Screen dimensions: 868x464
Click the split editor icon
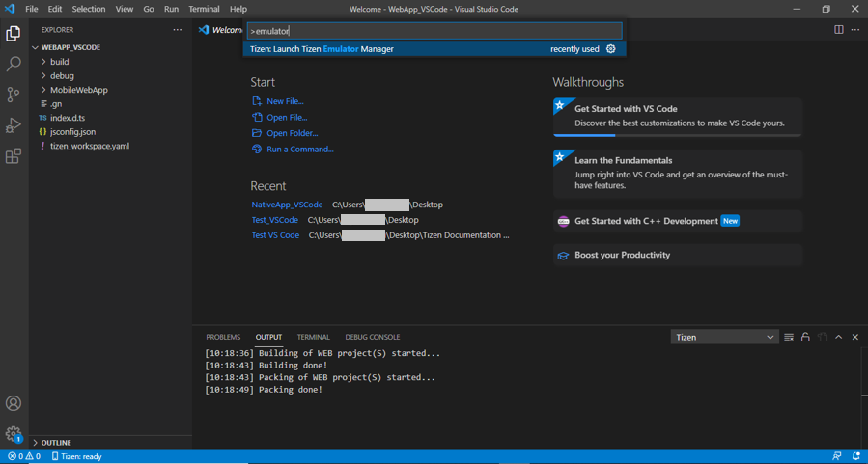[838, 30]
